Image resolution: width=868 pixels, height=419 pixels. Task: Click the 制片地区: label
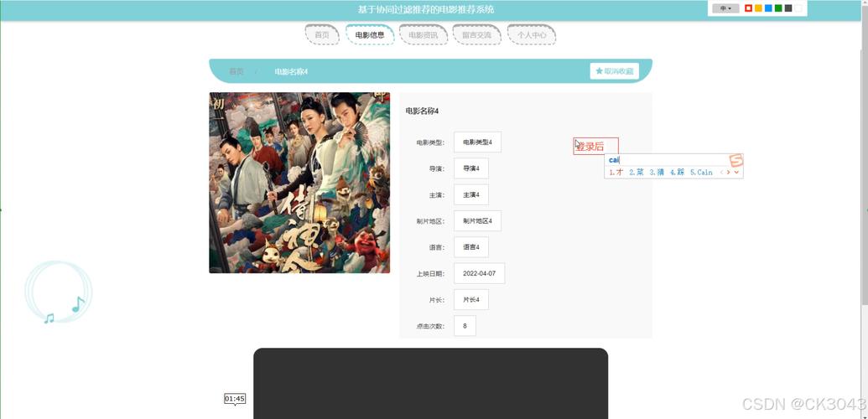[430, 221]
